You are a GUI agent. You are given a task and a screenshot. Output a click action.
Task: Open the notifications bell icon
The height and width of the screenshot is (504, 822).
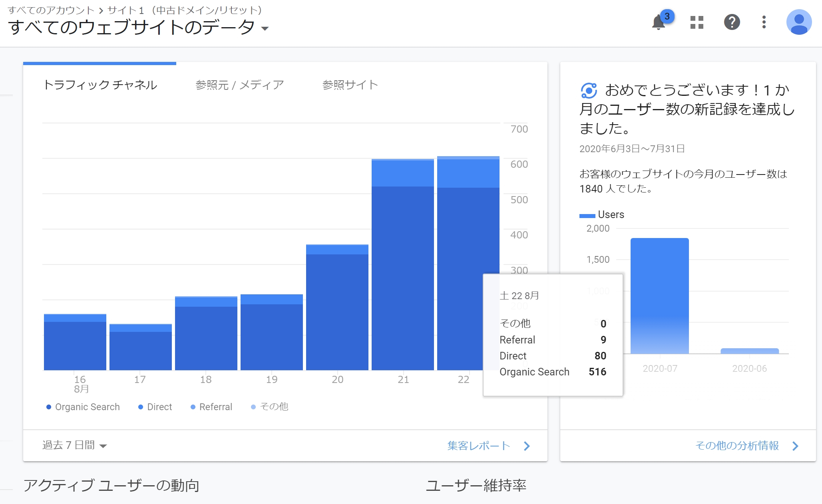pyautogui.click(x=659, y=22)
